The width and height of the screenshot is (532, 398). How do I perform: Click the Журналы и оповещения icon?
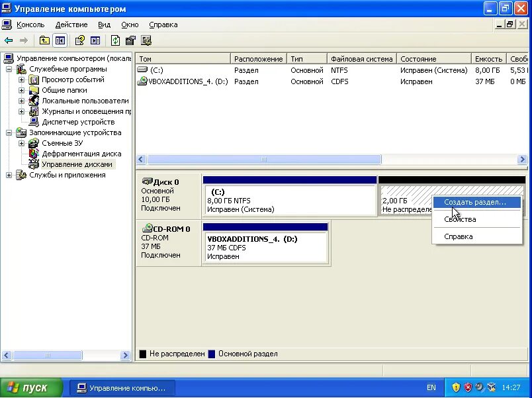34,111
